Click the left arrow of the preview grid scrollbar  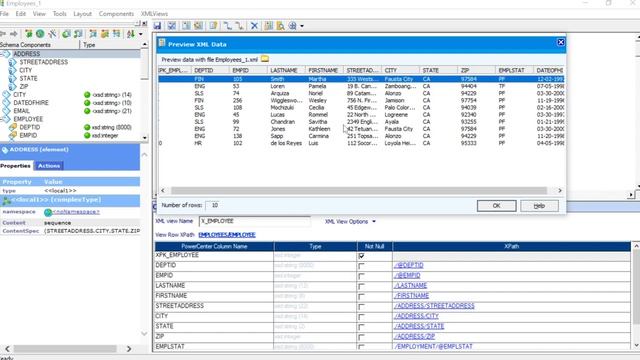[x=163, y=191]
